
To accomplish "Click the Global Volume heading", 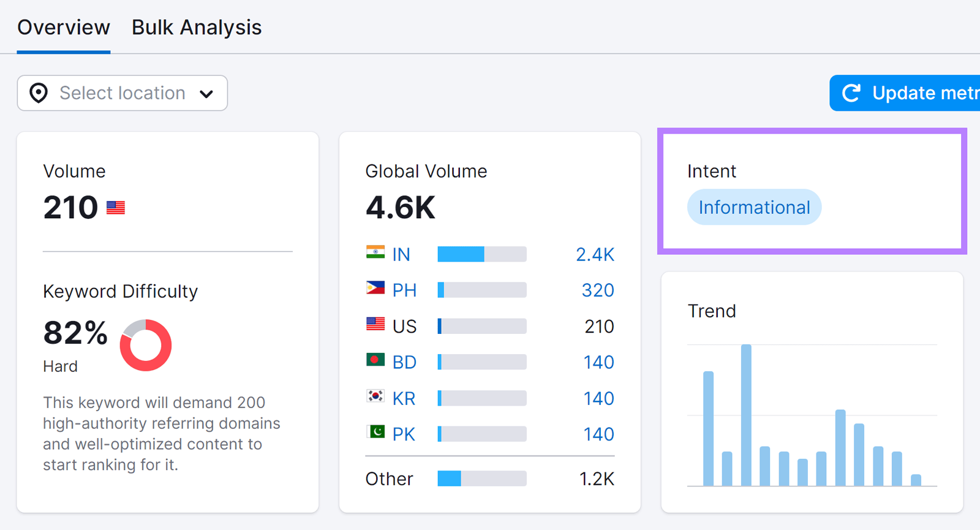I will [426, 171].
